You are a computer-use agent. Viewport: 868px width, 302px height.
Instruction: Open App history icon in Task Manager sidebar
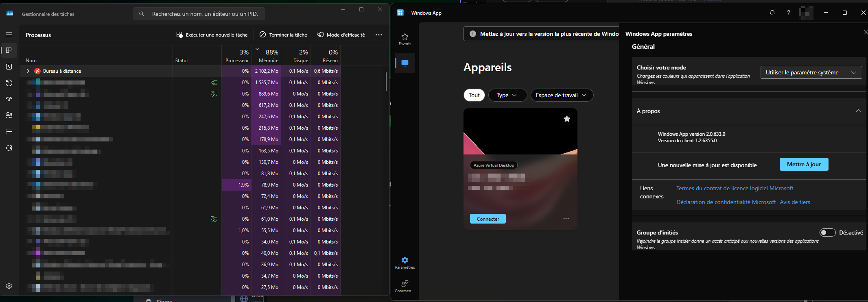[9, 83]
